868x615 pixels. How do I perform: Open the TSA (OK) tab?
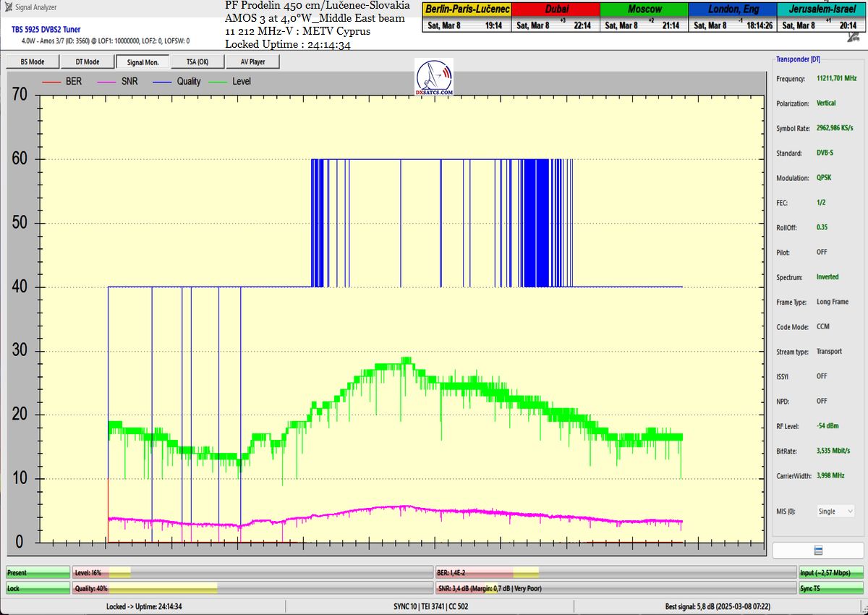pyautogui.click(x=197, y=62)
